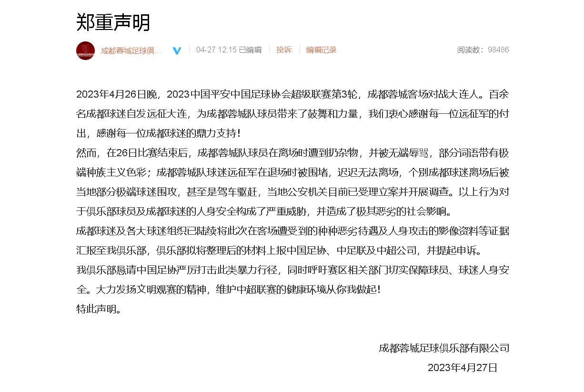
Task: Click the 投诉 report link
Action: (284, 50)
